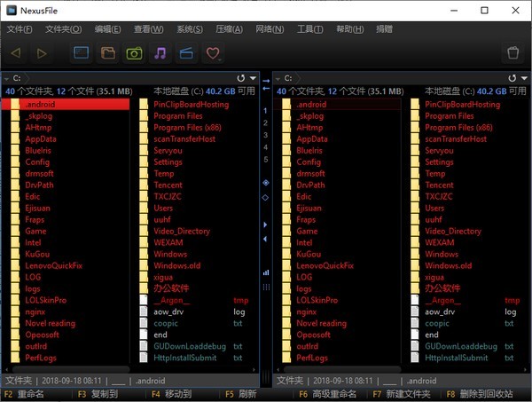
Task: Click the left-pointing arrow below it in the center strip
Action: pos(266,89)
